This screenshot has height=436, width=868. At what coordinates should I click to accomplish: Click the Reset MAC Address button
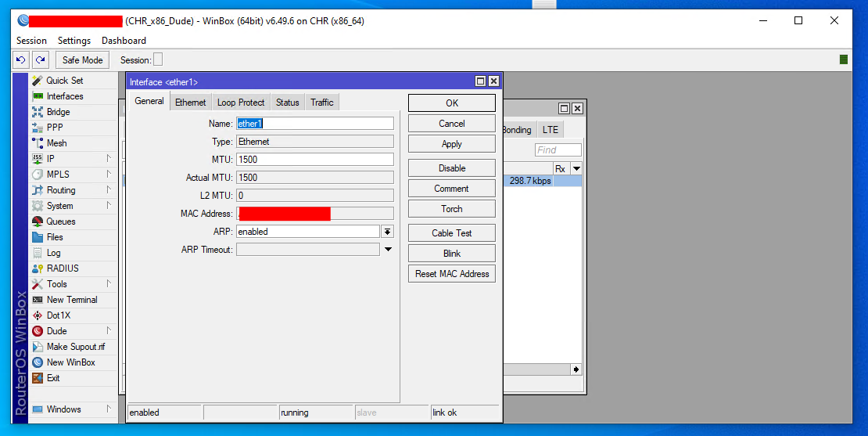(452, 274)
